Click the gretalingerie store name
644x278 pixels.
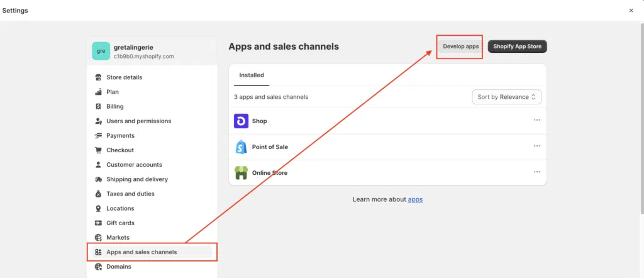[x=133, y=48]
